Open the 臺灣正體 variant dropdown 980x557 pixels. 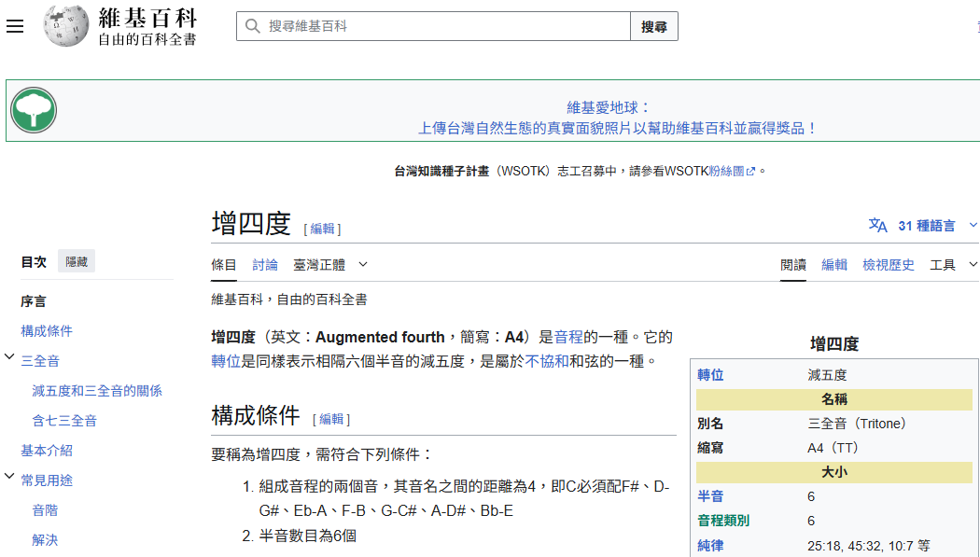click(x=330, y=265)
